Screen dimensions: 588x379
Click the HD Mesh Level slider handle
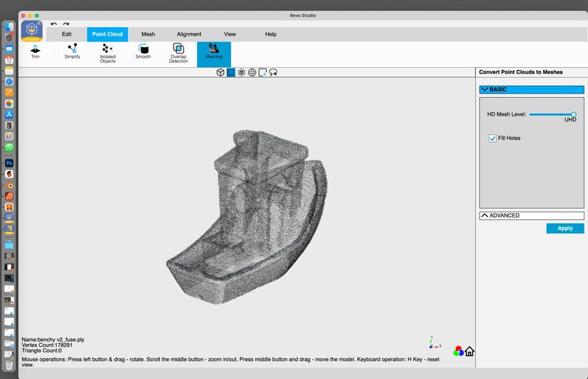coord(573,114)
